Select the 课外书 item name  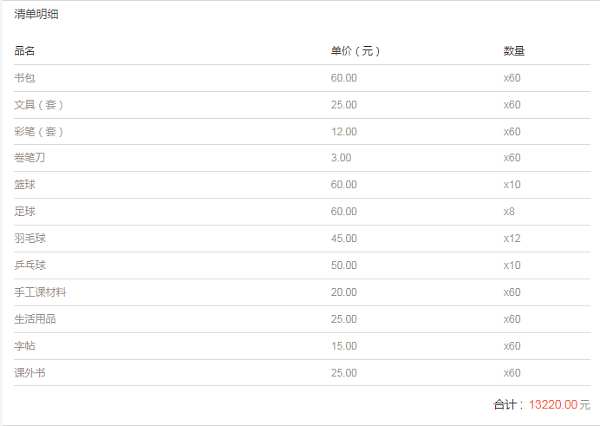(x=30, y=372)
